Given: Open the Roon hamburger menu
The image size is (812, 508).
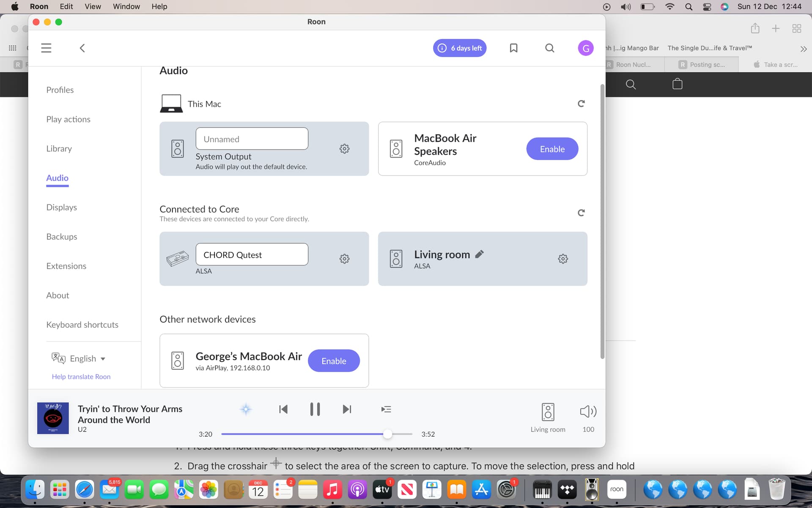Looking at the screenshot, I should [46, 48].
